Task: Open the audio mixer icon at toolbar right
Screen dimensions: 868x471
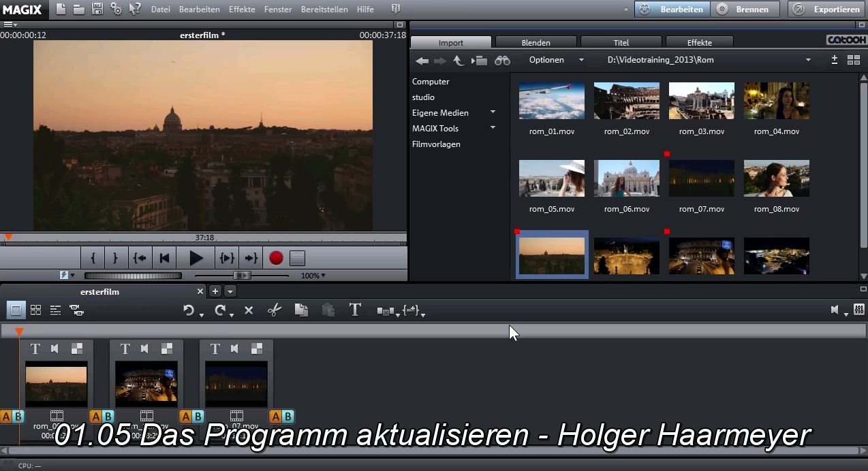Action: (858, 310)
